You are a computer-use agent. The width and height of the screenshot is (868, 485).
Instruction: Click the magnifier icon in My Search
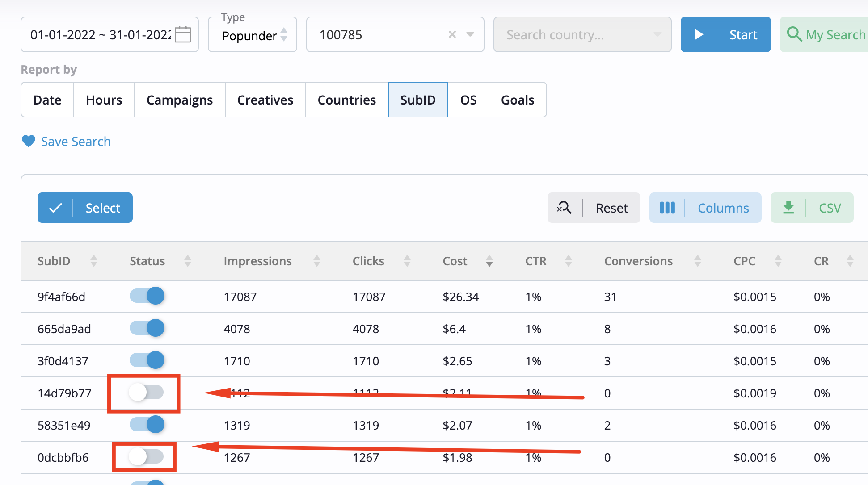coord(794,34)
